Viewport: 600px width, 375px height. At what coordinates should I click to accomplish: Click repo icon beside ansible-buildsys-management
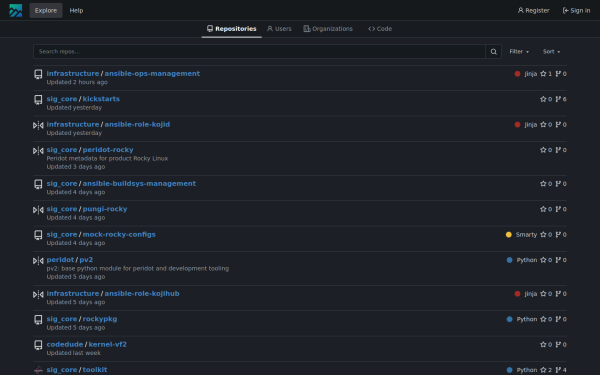(x=38, y=184)
